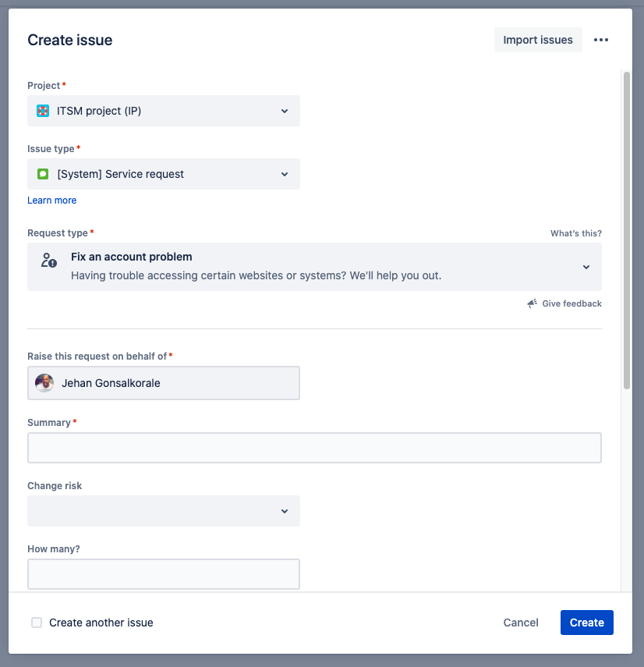
Task: Click the Fix an account problem person icon
Action: coord(49,260)
